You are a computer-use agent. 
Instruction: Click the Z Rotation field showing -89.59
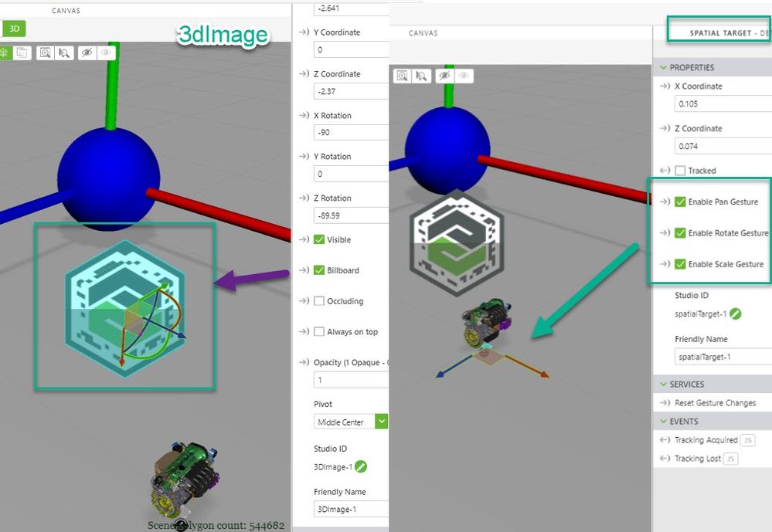[351, 215]
